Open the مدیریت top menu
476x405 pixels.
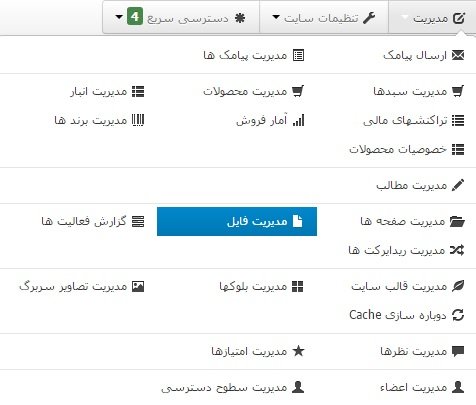point(432,18)
